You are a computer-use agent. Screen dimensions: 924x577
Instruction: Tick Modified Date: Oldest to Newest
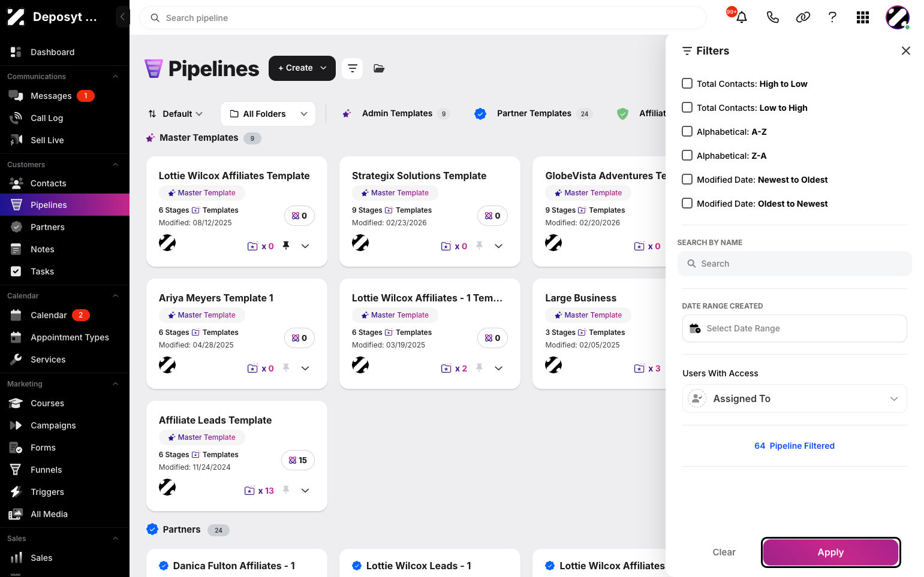click(x=687, y=203)
